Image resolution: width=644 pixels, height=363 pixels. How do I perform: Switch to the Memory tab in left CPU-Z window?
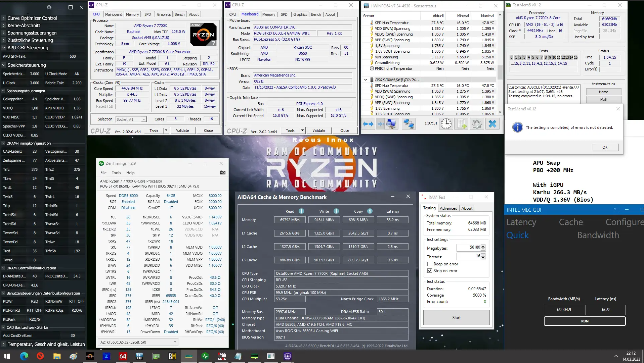(132, 14)
